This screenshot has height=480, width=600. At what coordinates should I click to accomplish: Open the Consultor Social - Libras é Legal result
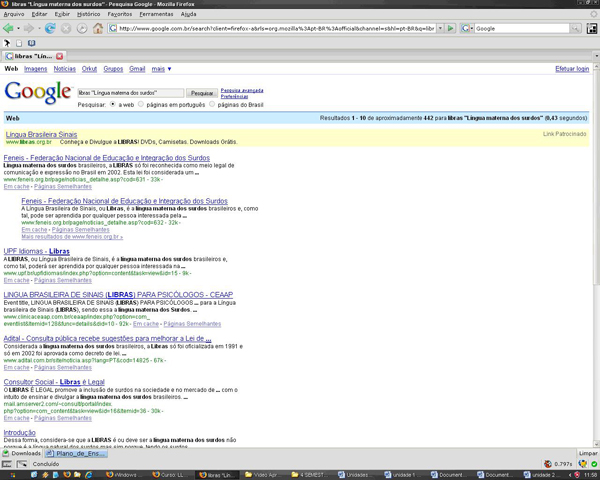click(x=54, y=382)
